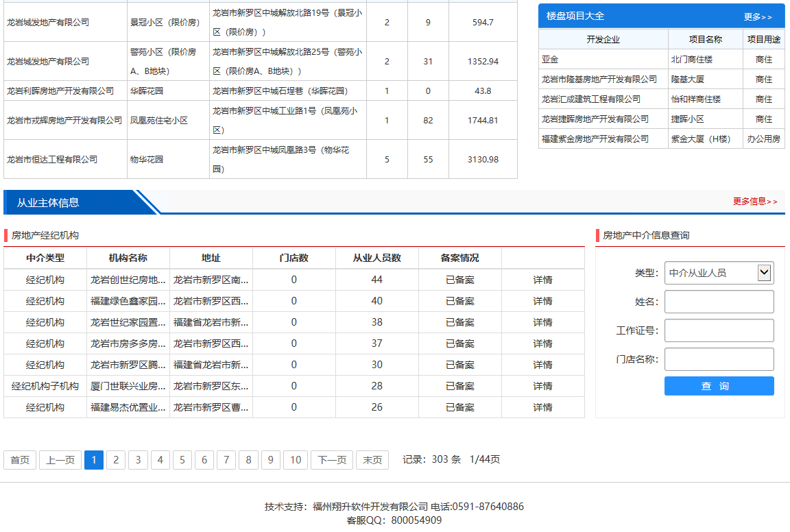Viewport: 790px width, 532px height.
Task: Click the 末页 pagination button
Action: pos(372,460)
